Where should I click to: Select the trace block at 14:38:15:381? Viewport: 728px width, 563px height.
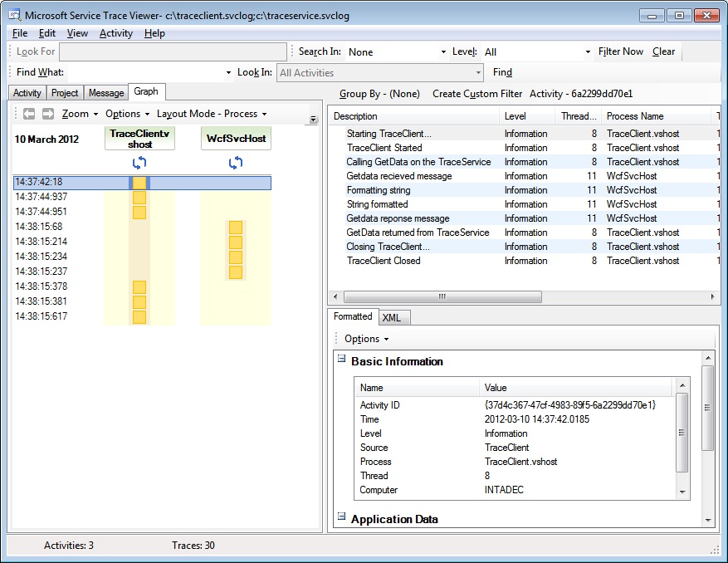point(139,302)
